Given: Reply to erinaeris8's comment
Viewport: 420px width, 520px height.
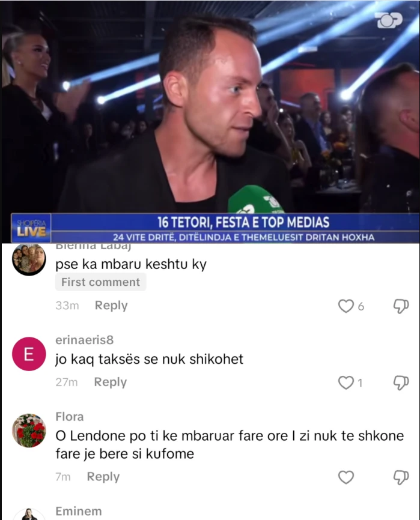Looking at the screenshot, I should tap(111, 382).
